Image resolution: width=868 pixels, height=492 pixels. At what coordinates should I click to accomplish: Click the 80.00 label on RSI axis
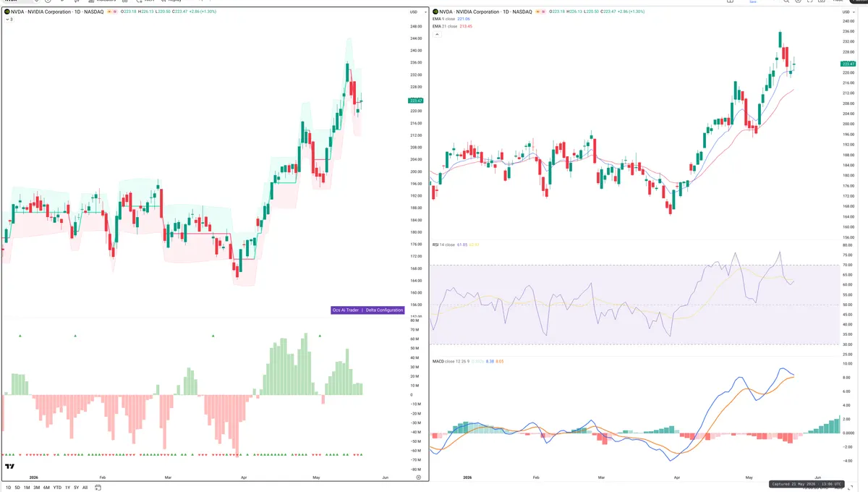pyautogui.click(x=848, y=245)
